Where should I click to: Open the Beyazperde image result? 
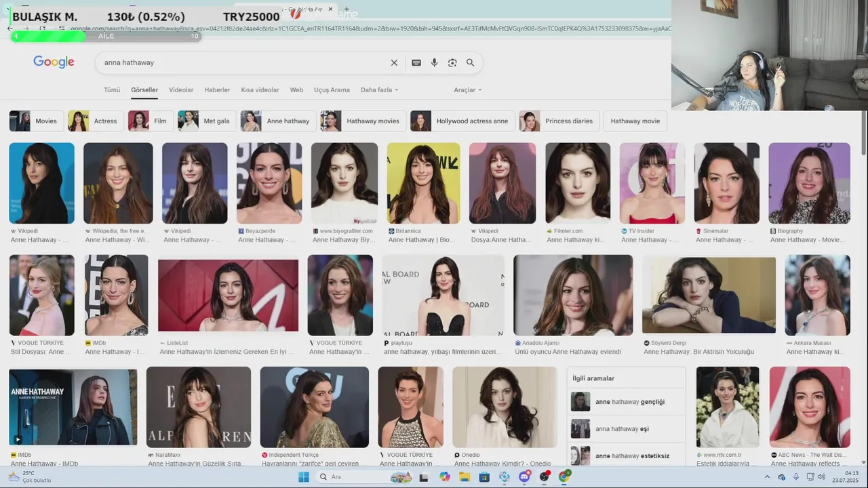pyautogui.click(x=269, y=183)
